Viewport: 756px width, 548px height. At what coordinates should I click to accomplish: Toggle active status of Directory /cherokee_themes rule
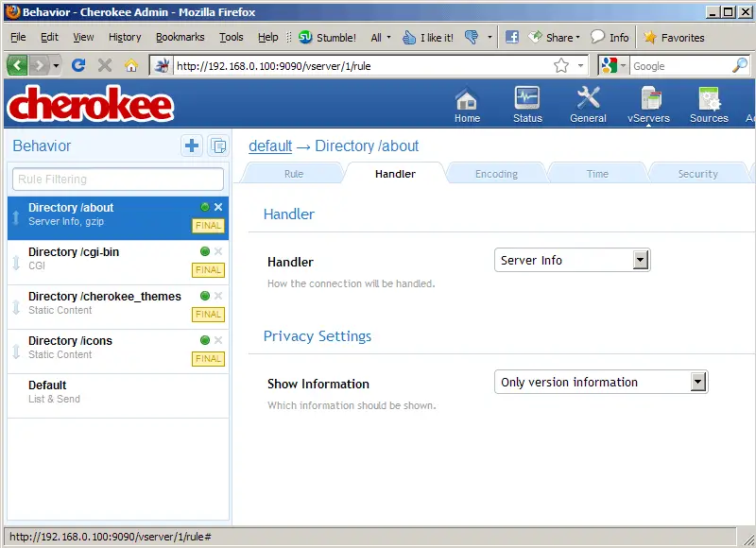[x=205, y=296]
